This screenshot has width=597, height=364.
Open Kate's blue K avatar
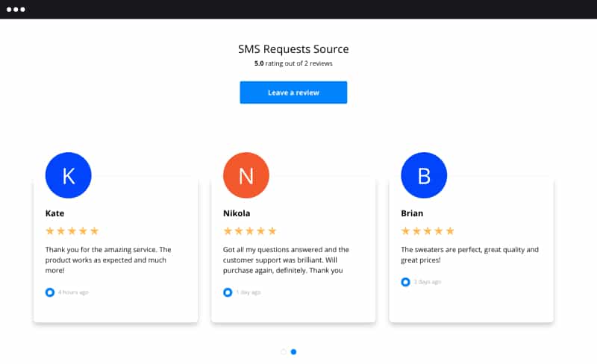pyautogui.click(x=68, y=175)
